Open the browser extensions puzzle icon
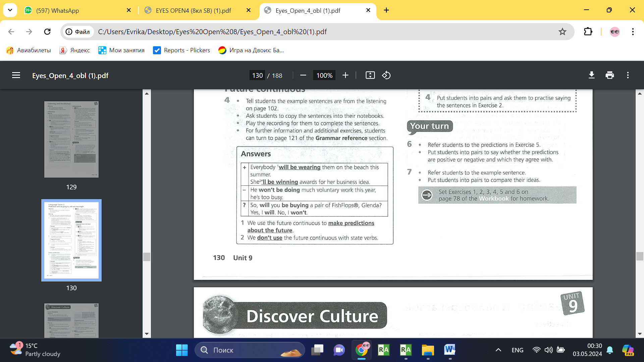This screenshot has height=362, width=644. click(x=588, y=32)
